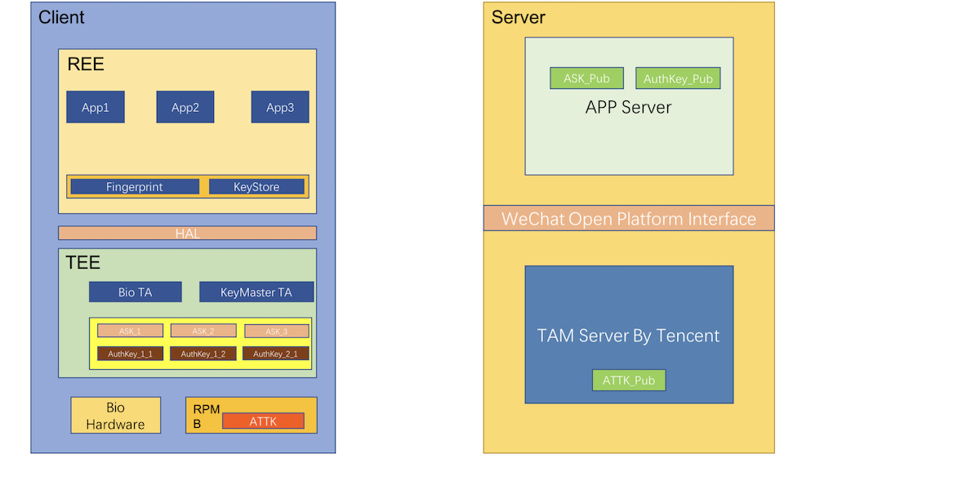Click the App3 box
This screenshot has width=980, height=490.
(x=280, y=107)
